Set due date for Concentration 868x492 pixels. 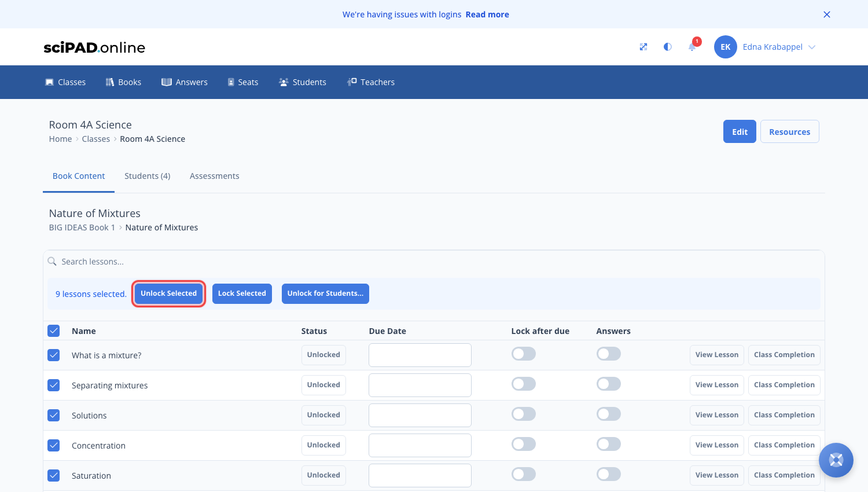point(420,445)
